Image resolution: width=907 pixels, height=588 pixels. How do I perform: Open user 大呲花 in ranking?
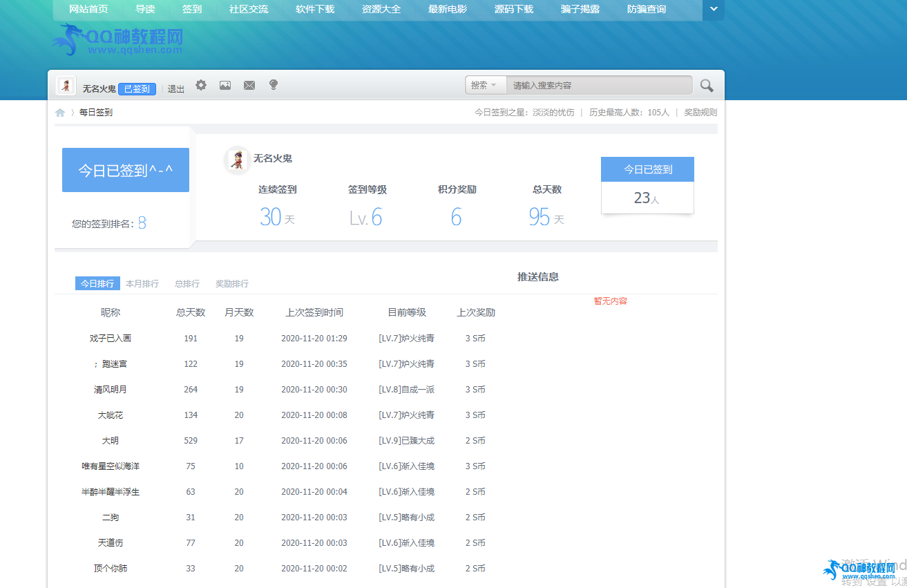pos(111,415)
